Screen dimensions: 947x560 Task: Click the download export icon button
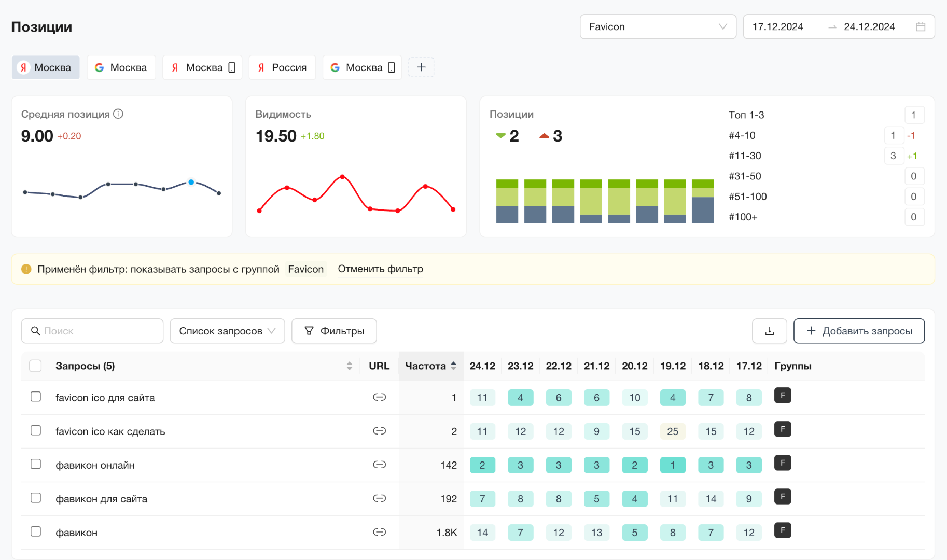(769, 331)
